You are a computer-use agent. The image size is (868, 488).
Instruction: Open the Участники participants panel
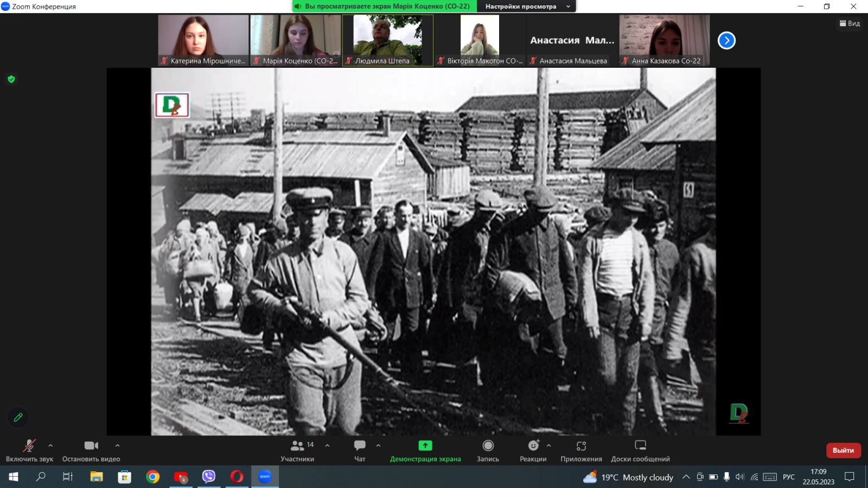297,450
